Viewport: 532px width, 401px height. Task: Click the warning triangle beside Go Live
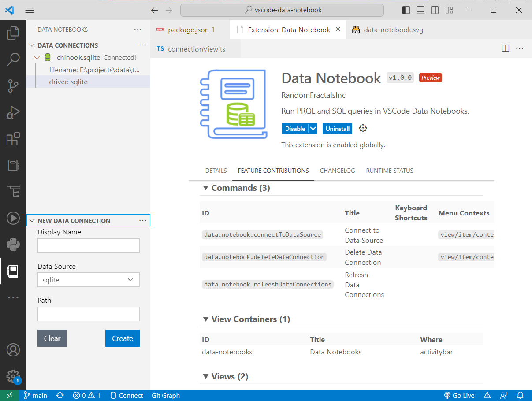click(487, 395)
